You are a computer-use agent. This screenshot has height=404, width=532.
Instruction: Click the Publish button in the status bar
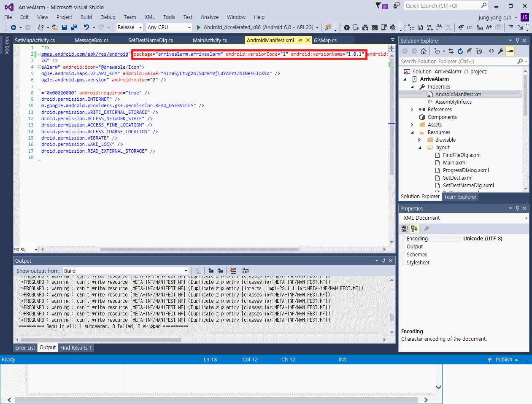(503, 359)
